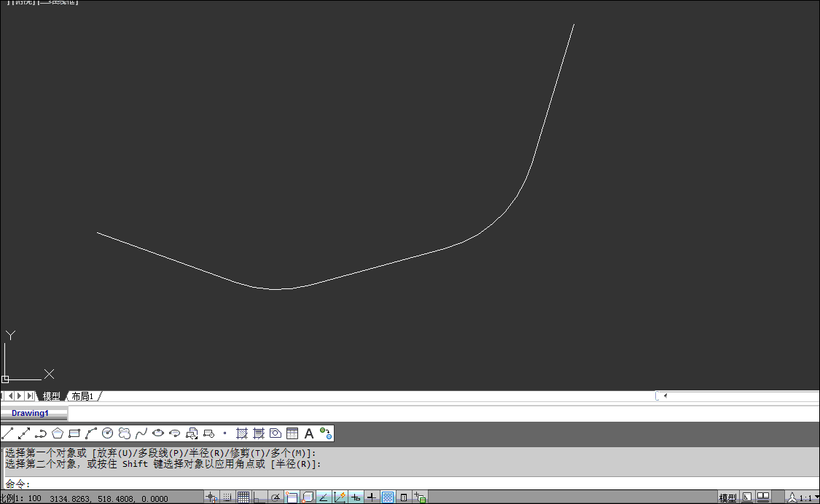Select the Hatch fill tool
Screen dimensions: 820x504
tap(243, 433)
